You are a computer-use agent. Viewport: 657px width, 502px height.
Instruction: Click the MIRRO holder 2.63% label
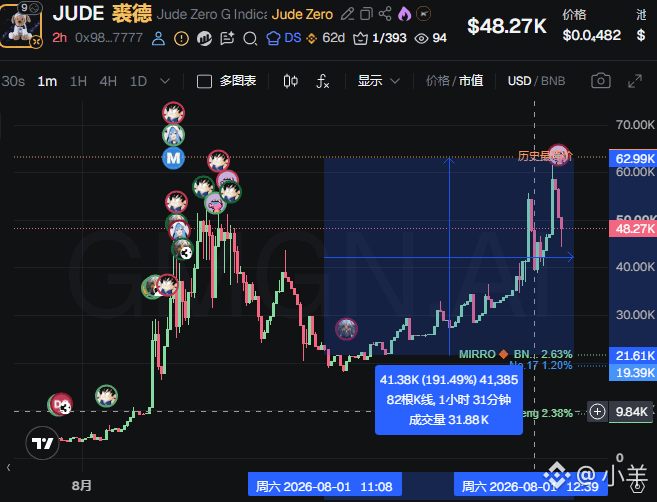(516, 354)
